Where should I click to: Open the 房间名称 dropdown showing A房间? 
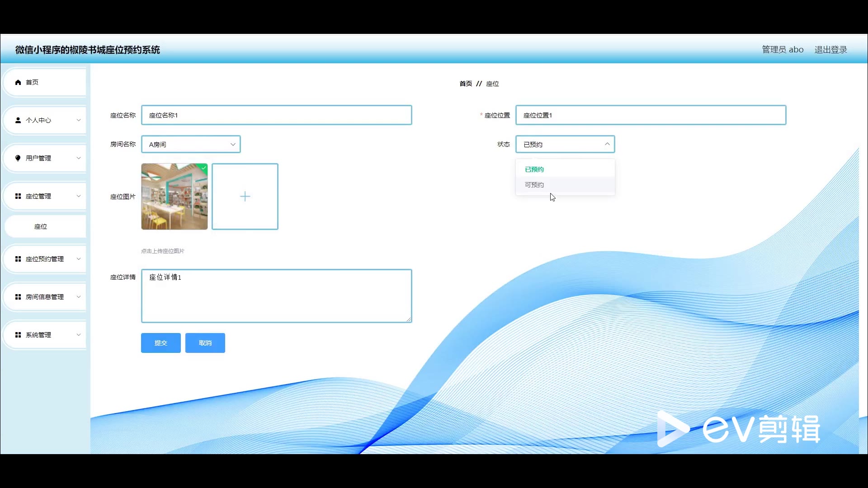coord(191,145)
